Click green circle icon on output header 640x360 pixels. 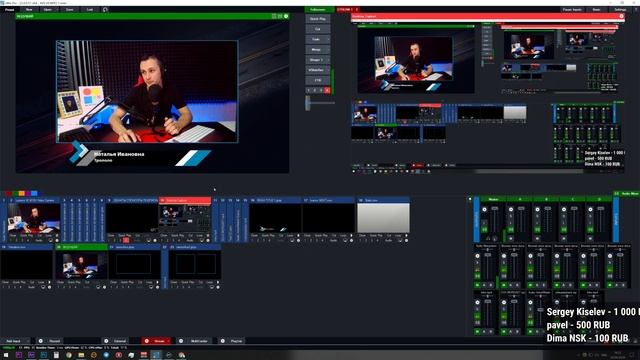pyautogui.click(x=286, y=16)
